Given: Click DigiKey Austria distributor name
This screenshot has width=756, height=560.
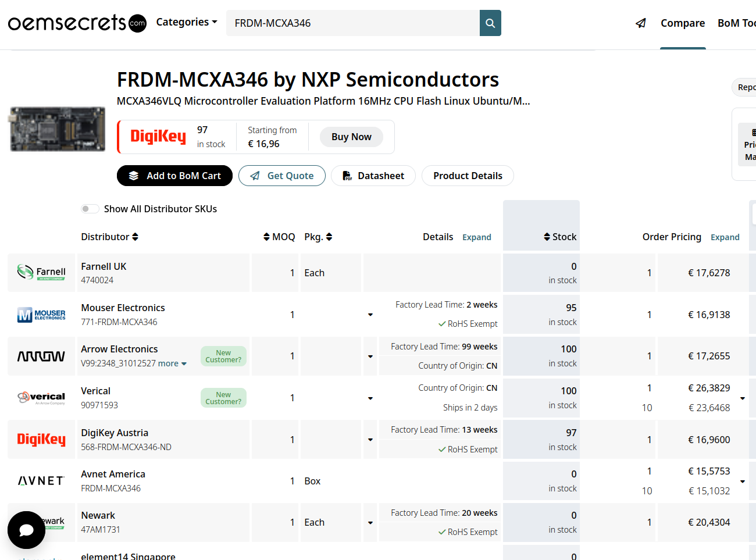Looking at the screenshot, I should pyautogui.click(x=115, y=433).
